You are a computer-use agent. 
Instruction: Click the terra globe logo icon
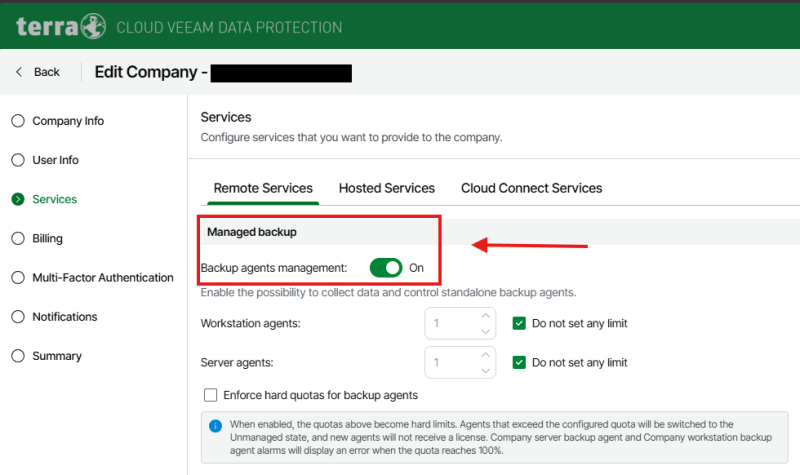93,26
